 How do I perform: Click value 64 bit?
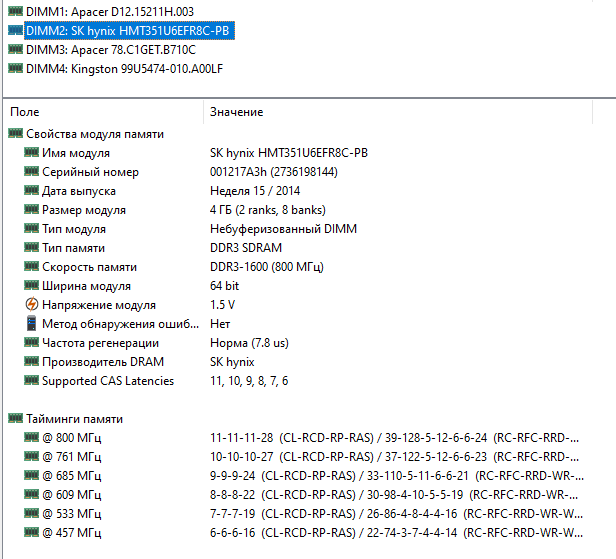224,286
